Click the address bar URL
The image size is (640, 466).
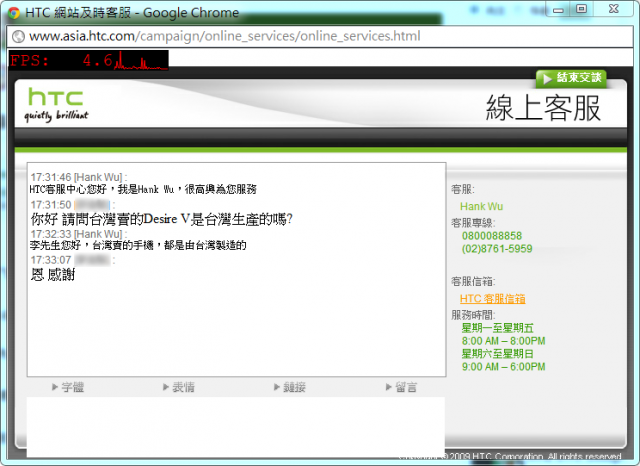coord(224,36)
